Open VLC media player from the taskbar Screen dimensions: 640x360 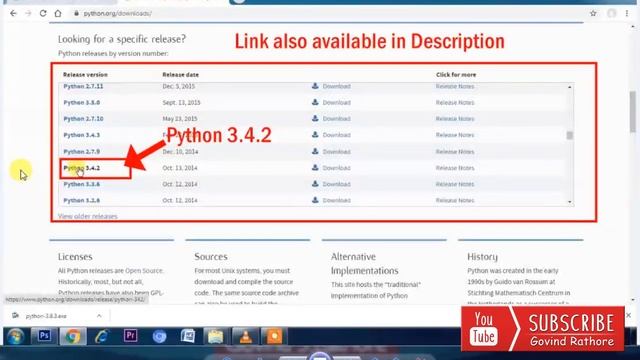(x=245, y=336)
